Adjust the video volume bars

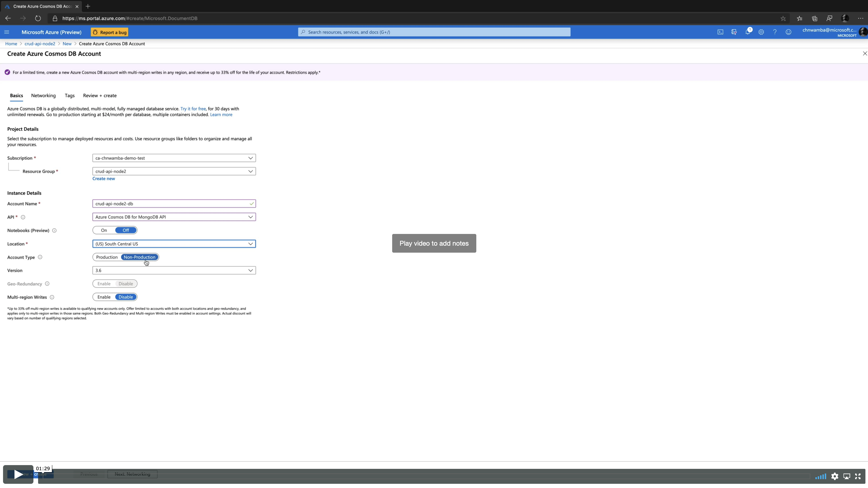[x=821, y=476]
